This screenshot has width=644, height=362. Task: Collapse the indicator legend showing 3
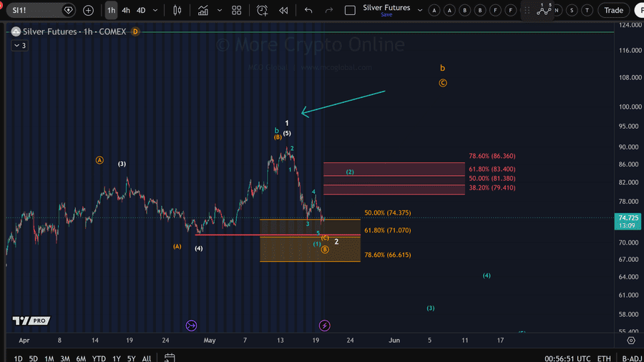coord(20,46)
